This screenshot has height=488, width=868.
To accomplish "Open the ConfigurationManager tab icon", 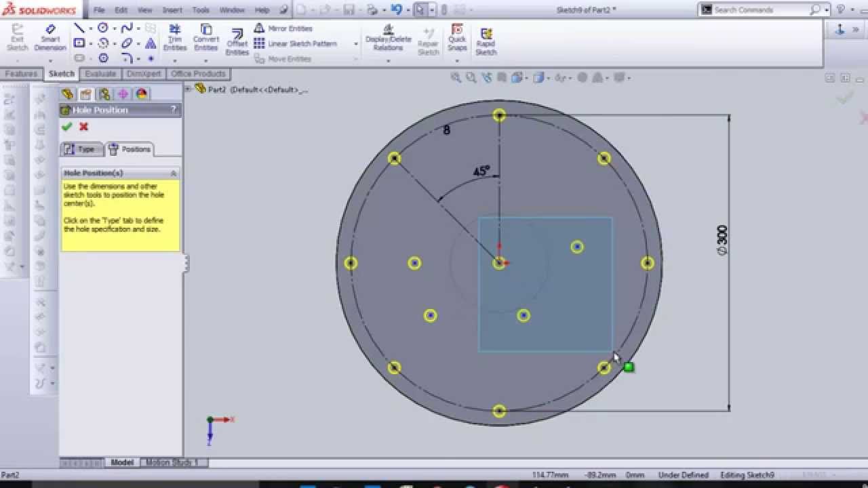I will click(x=104, y=94).
